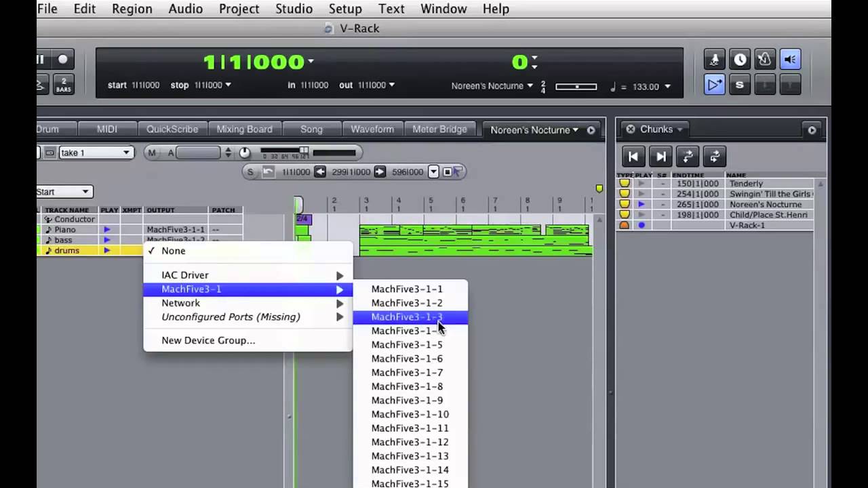Click the yellow marker above timeline ruler
The height and width of the screenshot is (488, 868).
tap(599, 188)
